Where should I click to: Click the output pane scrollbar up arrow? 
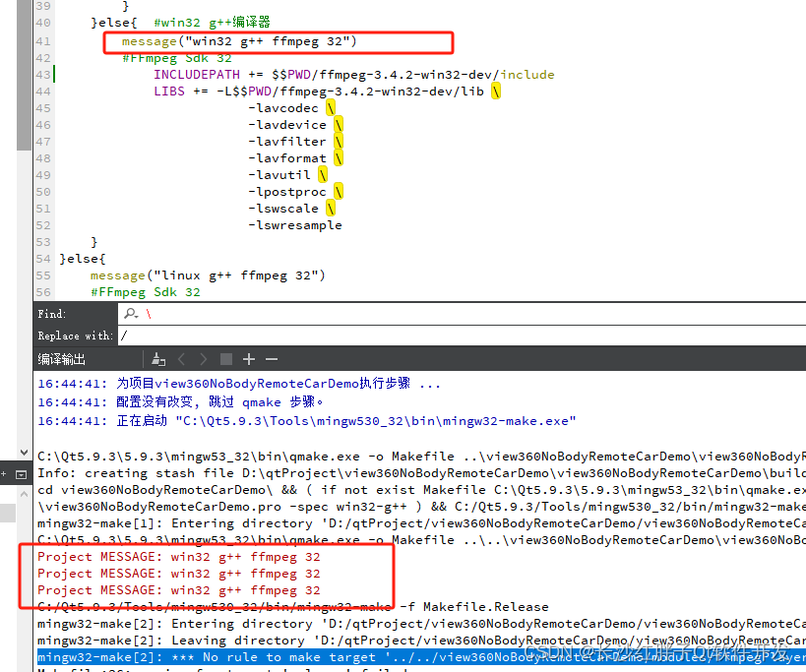[24, 494]
